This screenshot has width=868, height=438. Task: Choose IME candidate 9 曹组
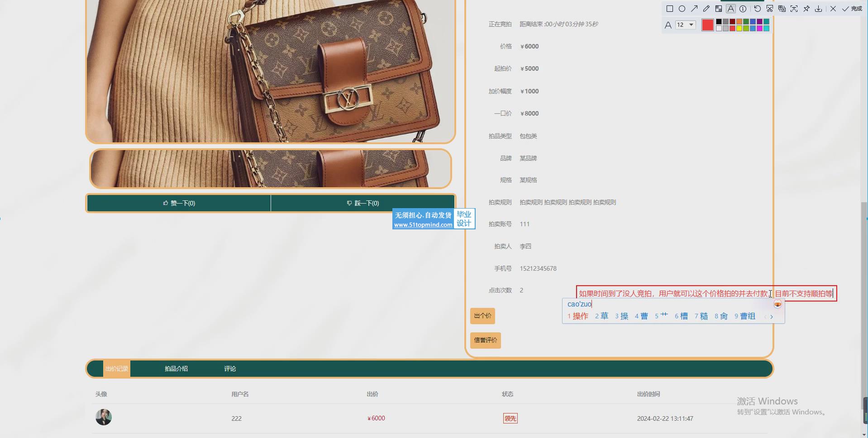(745, 316)
